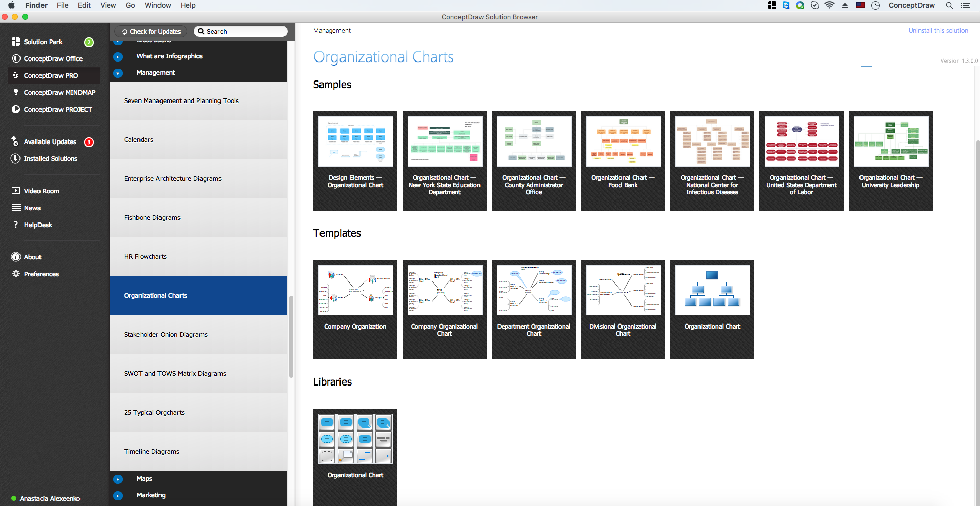
Task: Click the ConceptDraw PRO sidebar icon
Action: pyautogui.click(x=16, y=75)
